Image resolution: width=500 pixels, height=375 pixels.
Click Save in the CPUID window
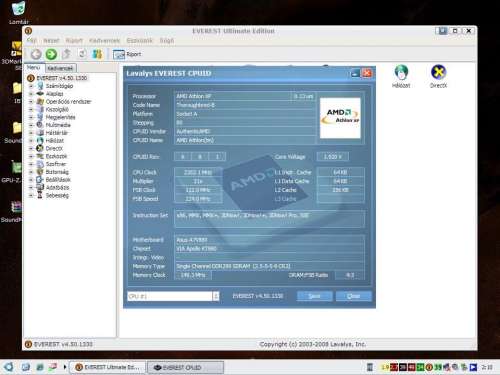tap(314, 296)
